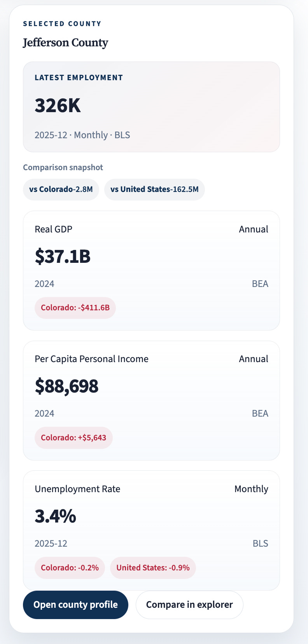Screen dimensions: 308x644
Task: Open county profile for Jefferson County
Action: [75, 605]
